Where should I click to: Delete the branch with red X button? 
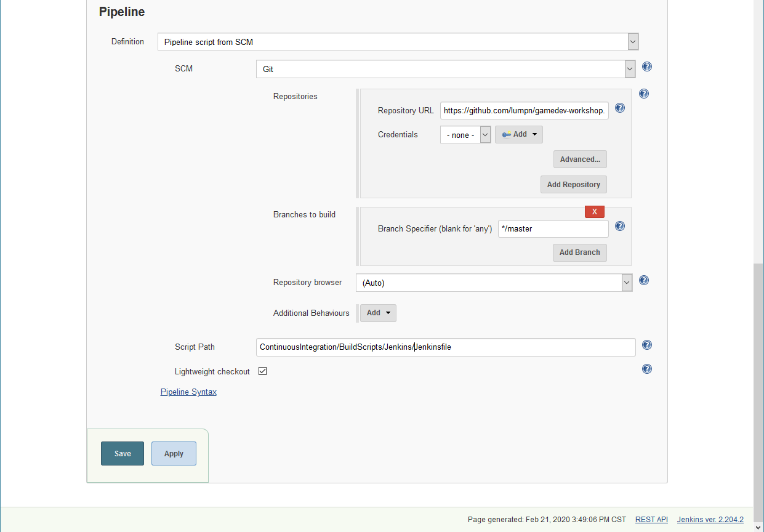click(595, 212)
